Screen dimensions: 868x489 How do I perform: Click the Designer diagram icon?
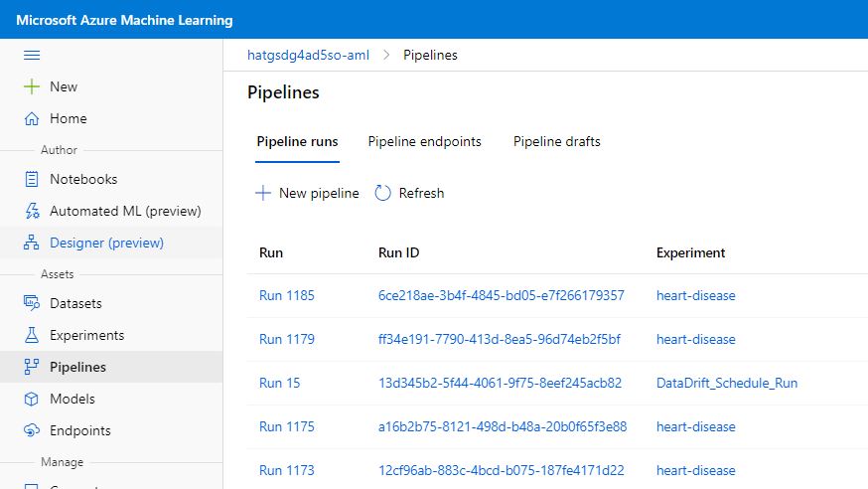coord(32,243)
